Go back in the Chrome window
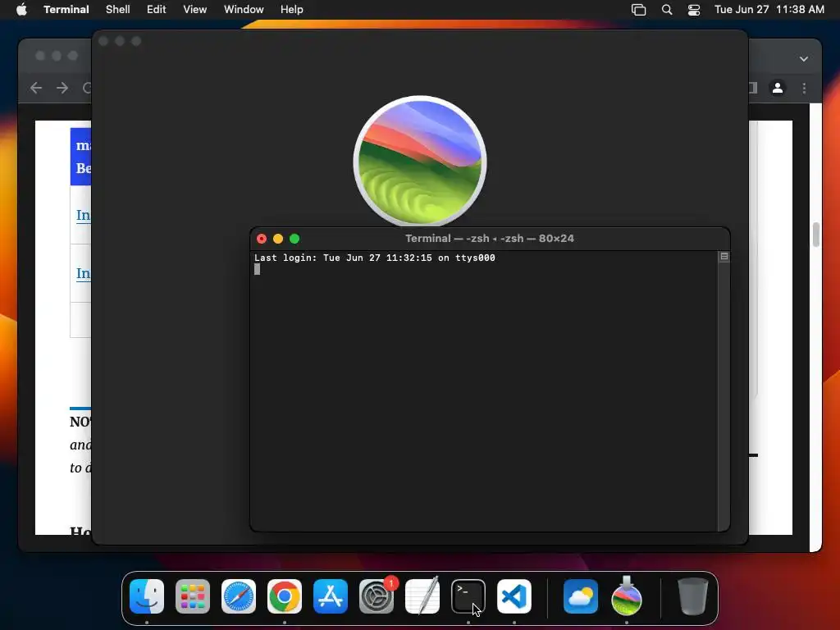Viewport: 840px width, 630px height. pos(36,88)
